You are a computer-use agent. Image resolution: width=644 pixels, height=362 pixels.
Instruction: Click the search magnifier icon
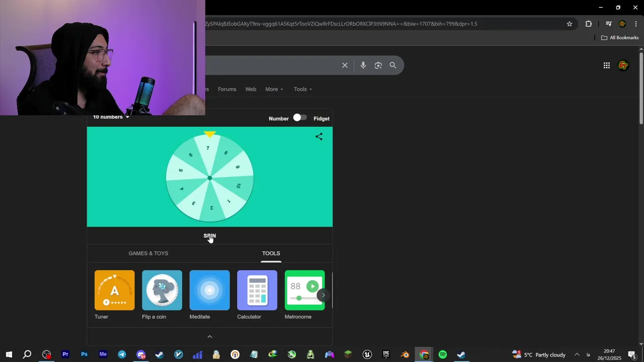pyautogui.click(x=393, y=65)
